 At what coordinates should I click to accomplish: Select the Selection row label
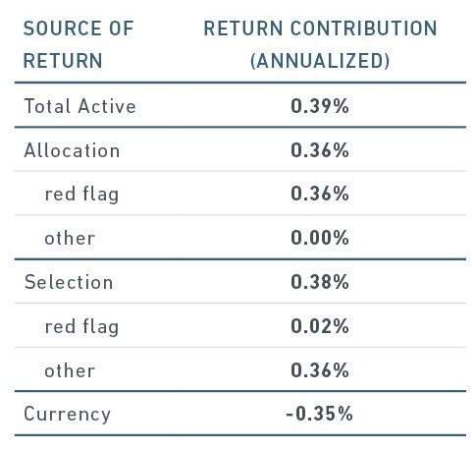(69, 282)
